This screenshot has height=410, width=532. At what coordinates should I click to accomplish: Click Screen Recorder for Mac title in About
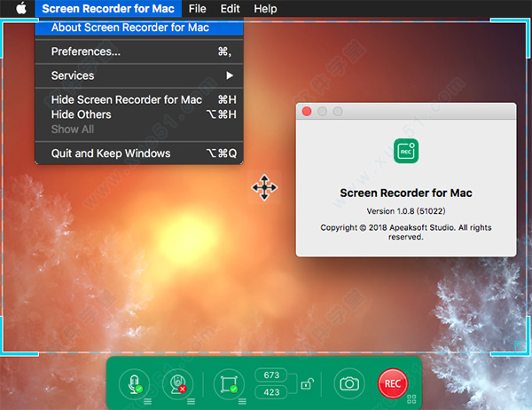click(x=406, y=193)
